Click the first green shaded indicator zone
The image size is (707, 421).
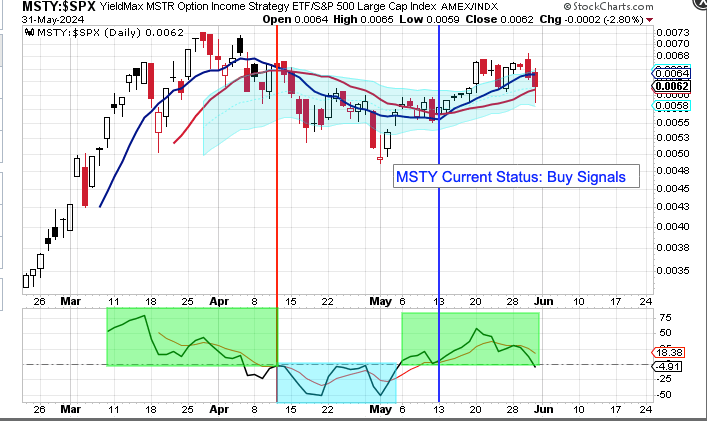190,337
